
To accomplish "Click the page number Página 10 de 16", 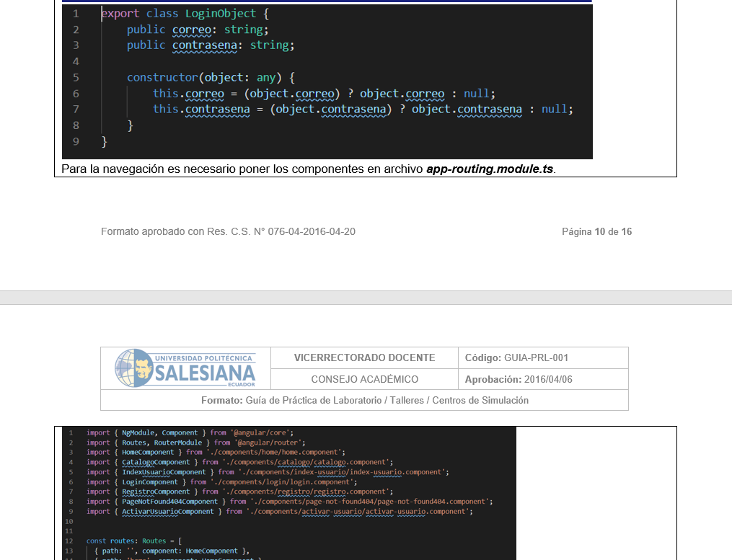I will pyautogui.click(x=596, y=231).
